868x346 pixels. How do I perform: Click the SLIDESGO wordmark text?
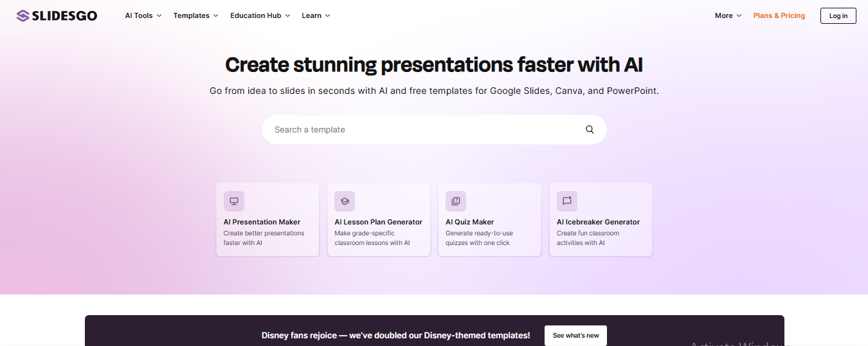coord(65,15)
